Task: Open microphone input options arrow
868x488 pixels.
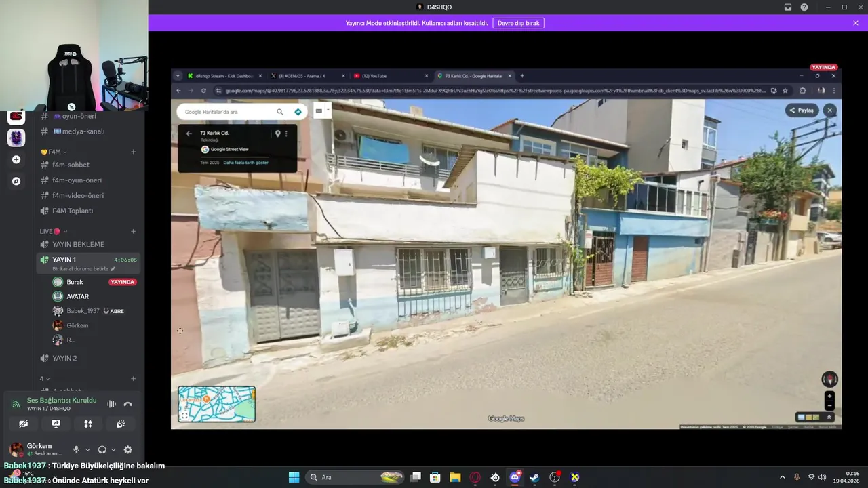Action: pyautogui.click(x=87, y=449)
